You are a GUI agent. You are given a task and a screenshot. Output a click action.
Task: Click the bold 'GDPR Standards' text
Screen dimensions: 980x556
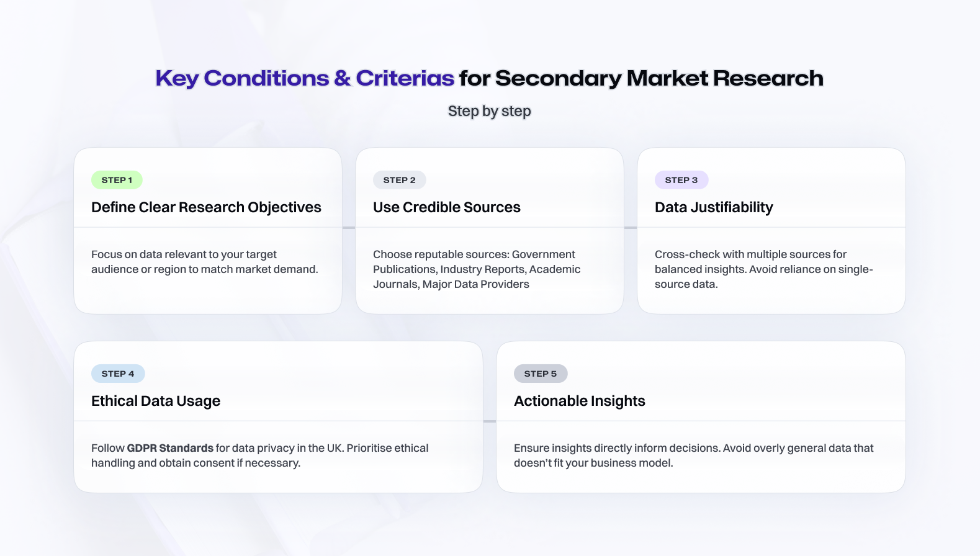coord(170,448)
